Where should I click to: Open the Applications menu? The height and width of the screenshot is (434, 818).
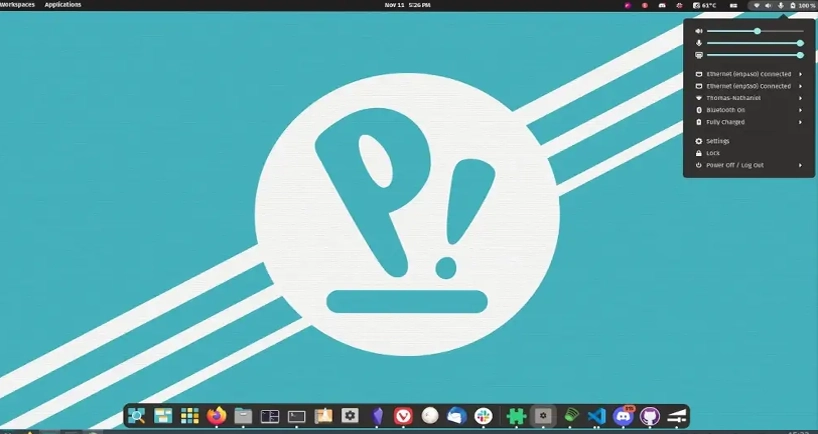[63, 5]
